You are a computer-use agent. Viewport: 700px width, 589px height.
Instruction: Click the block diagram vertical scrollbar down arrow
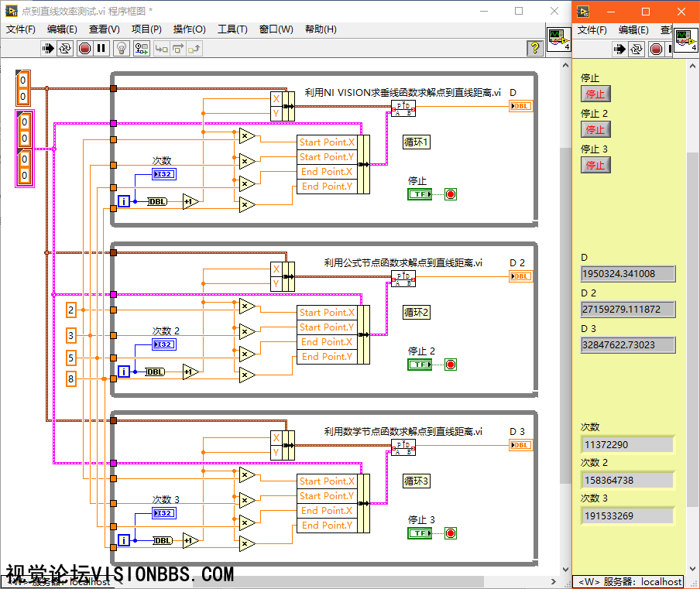pos(565,570)
